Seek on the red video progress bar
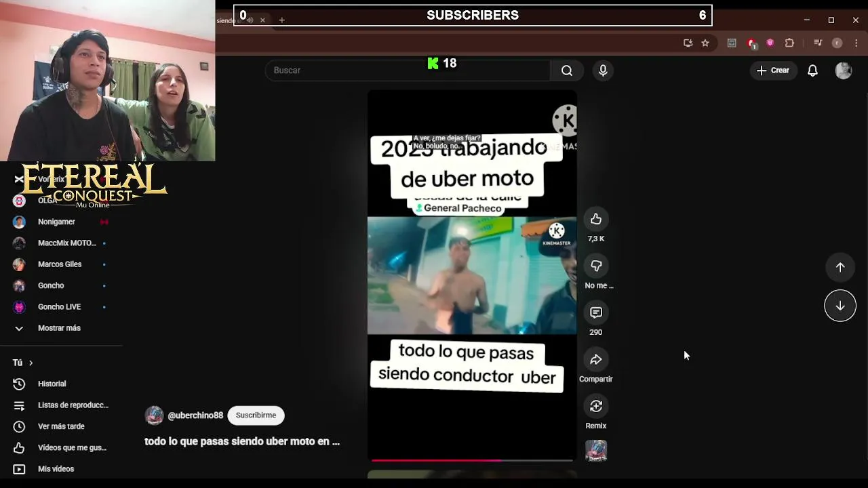Viewport: 868px width, 488px height. point(472,460)
